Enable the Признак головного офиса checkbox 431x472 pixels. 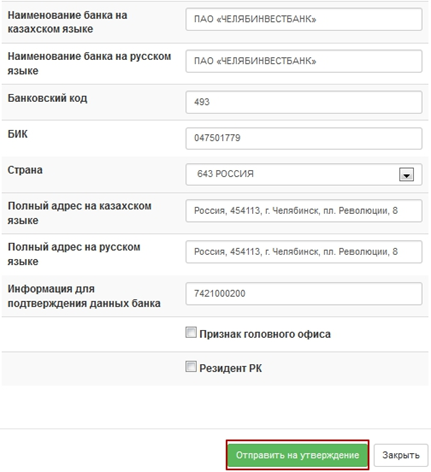click(191, 333)
